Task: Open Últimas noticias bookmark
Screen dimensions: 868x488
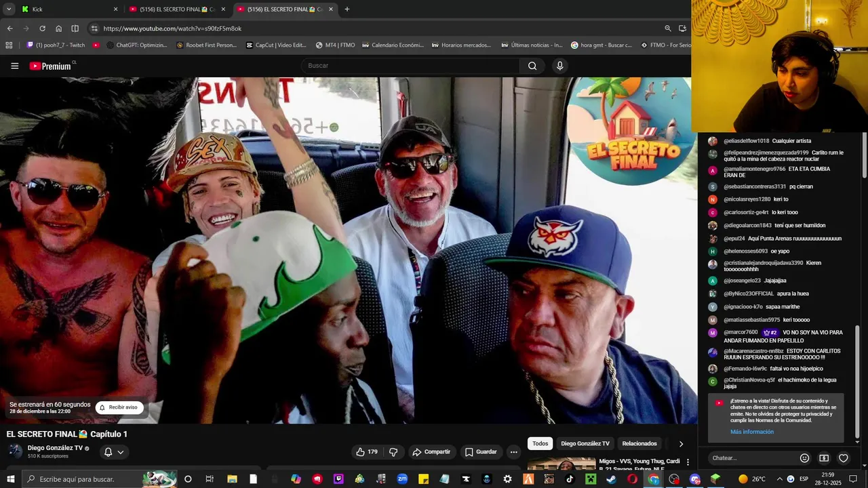Action: (x=532, y=45)
